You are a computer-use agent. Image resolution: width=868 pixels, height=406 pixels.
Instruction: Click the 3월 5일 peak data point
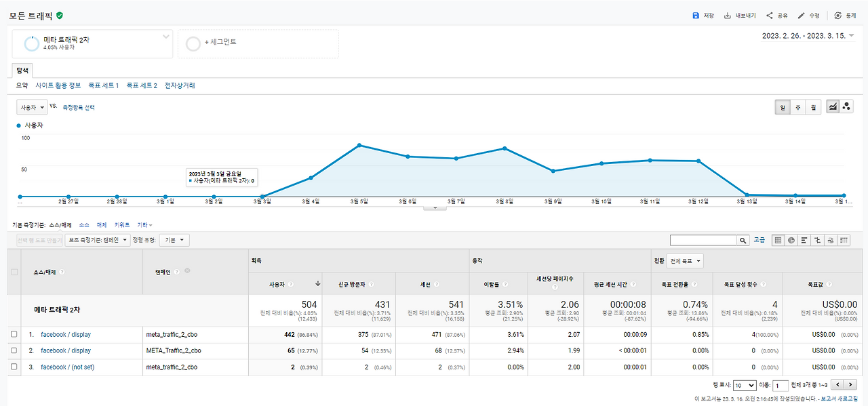click(359, 145)
